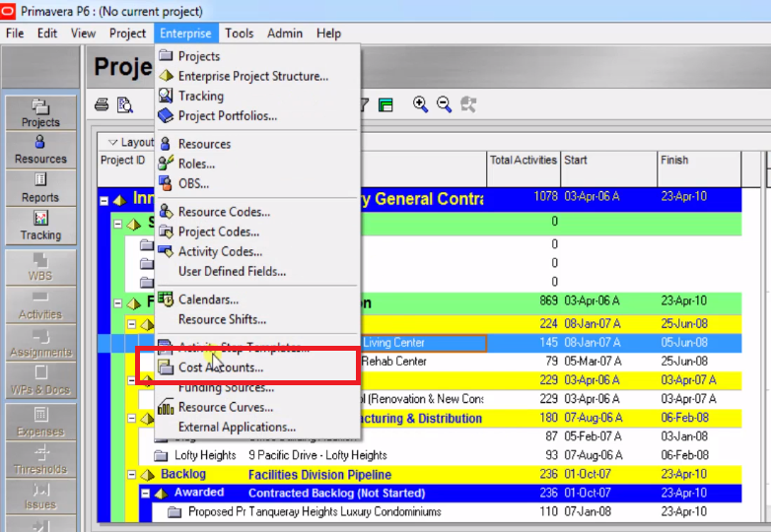Image resolution: width=771 pixels, height=532 pixels.
Task: Click the green columns layout icon
Action: click(385, 104)
